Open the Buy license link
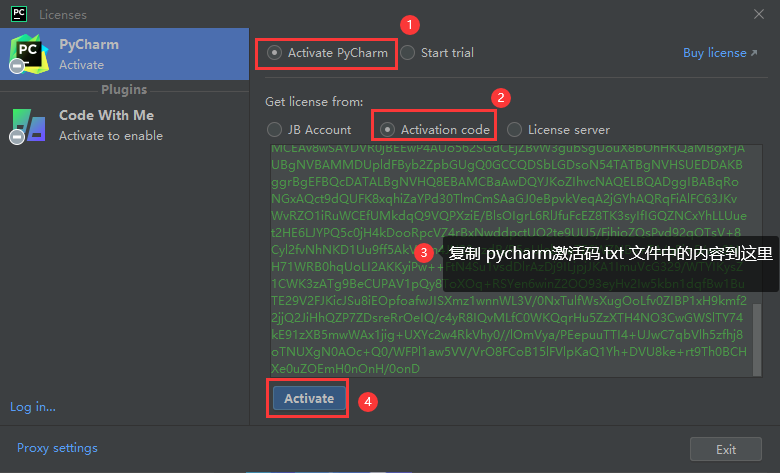Image resolution: width=780 pixels, height=473 pixels. point(720,53)
